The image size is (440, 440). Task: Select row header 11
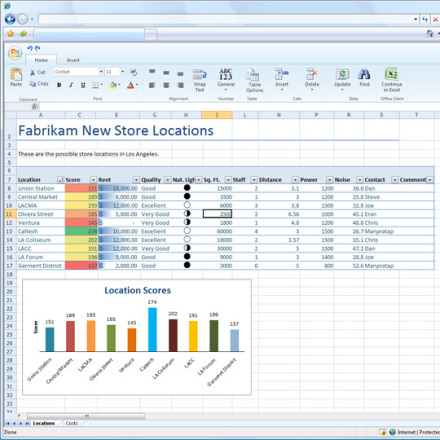pyautogui.click(x=9, y=214)
